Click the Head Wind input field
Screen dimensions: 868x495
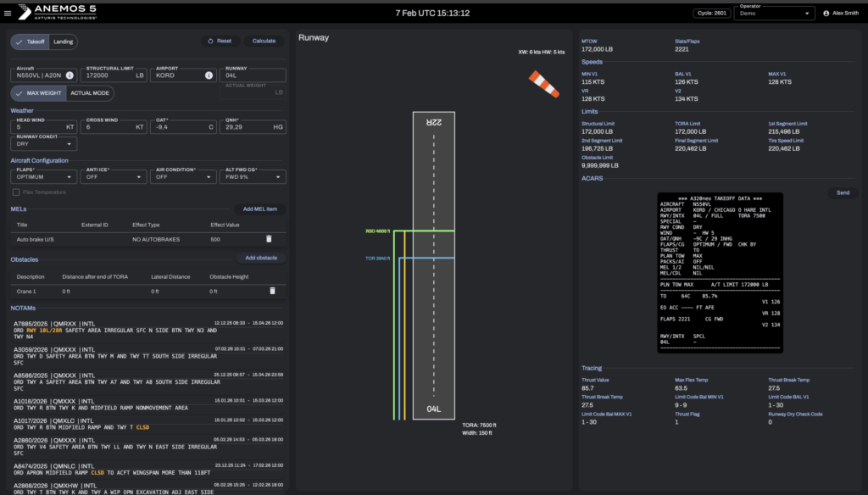[38, 126]
